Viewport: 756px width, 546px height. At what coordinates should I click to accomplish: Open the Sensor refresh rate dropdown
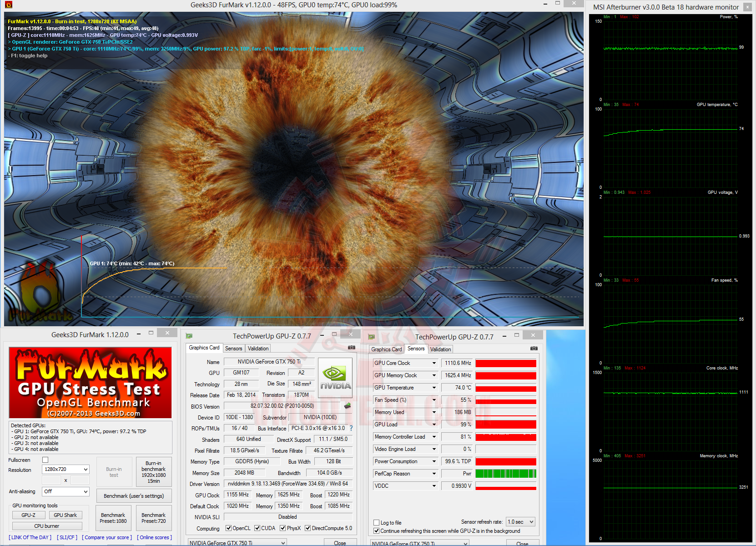pos(521,522)
